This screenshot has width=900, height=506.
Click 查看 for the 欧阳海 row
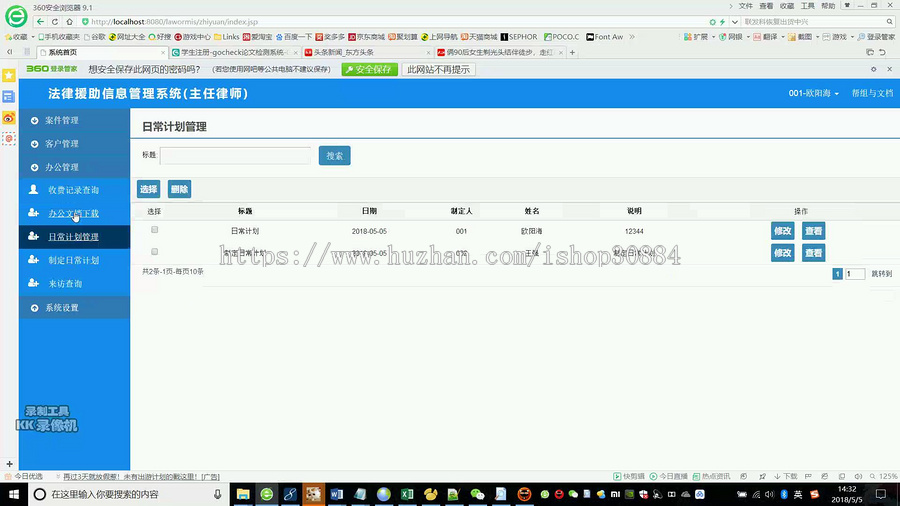pyautogui.click(x=814, y=231)
